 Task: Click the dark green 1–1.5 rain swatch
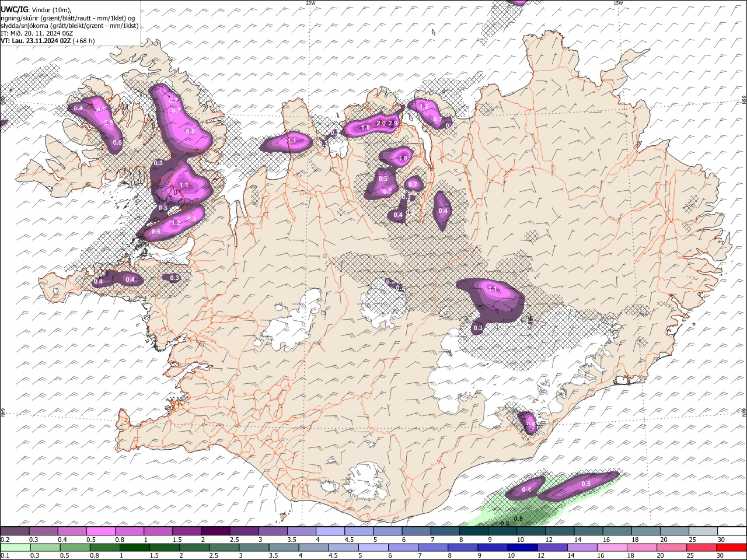click(135, 547)
